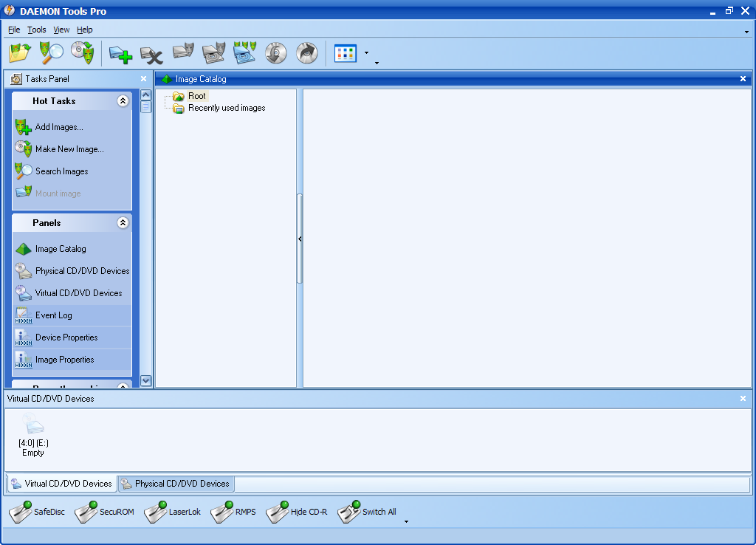Click Add Images... in Hot Tasks

(59, 127)
